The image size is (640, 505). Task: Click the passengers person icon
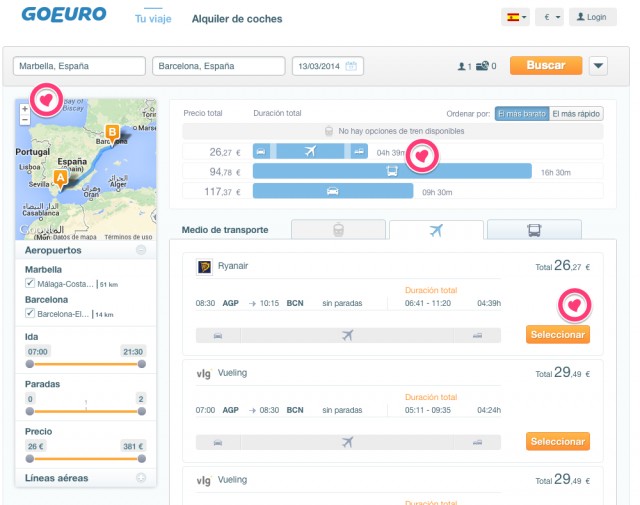462,66
